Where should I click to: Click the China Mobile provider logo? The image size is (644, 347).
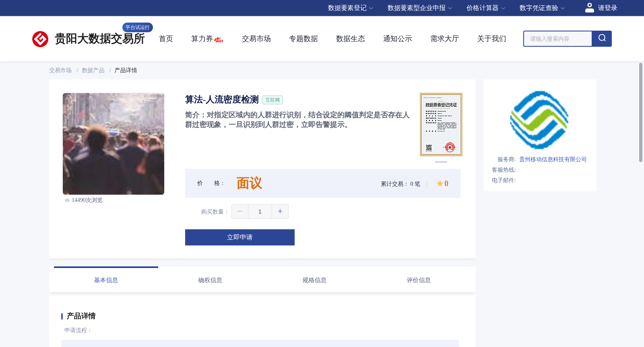(x=539, y=120)
